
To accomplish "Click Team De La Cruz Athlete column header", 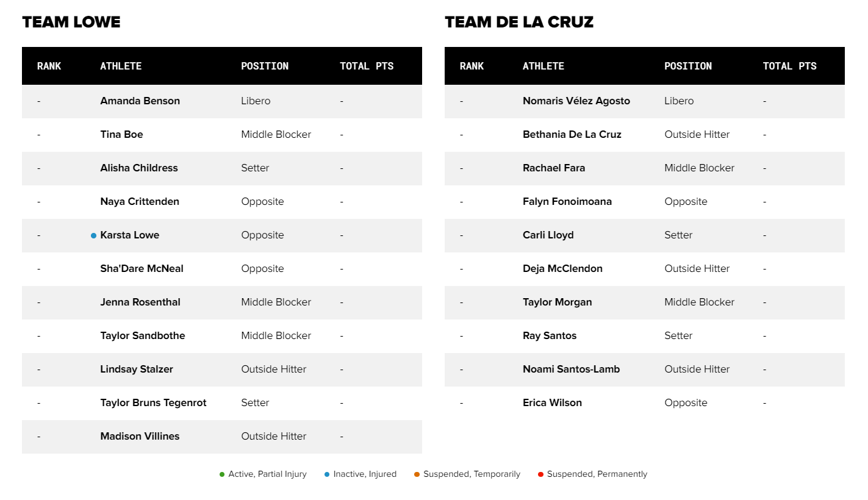I will [x=543, y=66].
